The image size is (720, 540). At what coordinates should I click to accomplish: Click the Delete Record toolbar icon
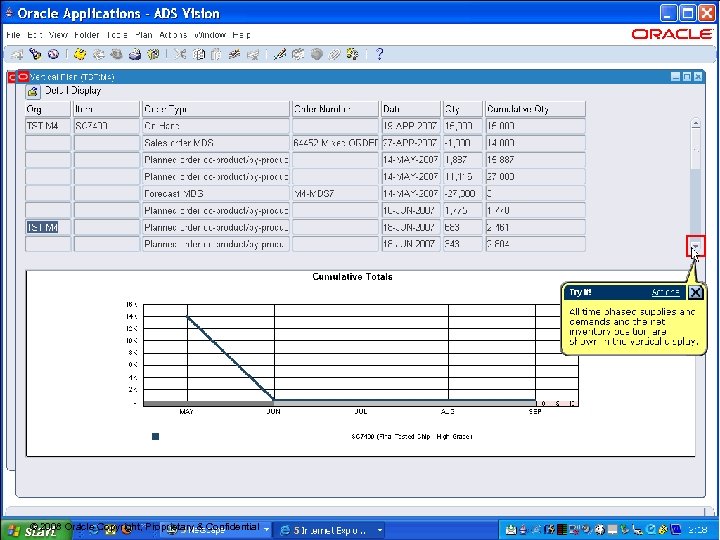pos(253,55)
